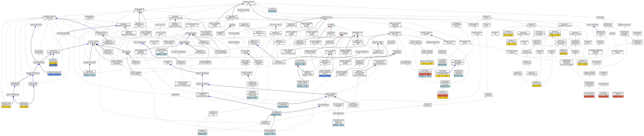Click the 'neurogenesis' node
This screenshot has height=136, width=644.
(x=126, y=52)
